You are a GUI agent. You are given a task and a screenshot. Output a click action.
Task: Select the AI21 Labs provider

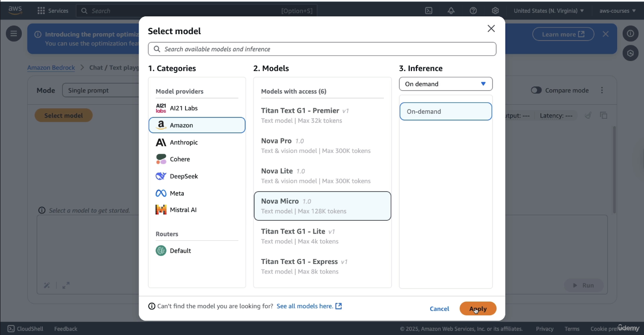coord(197,108)
